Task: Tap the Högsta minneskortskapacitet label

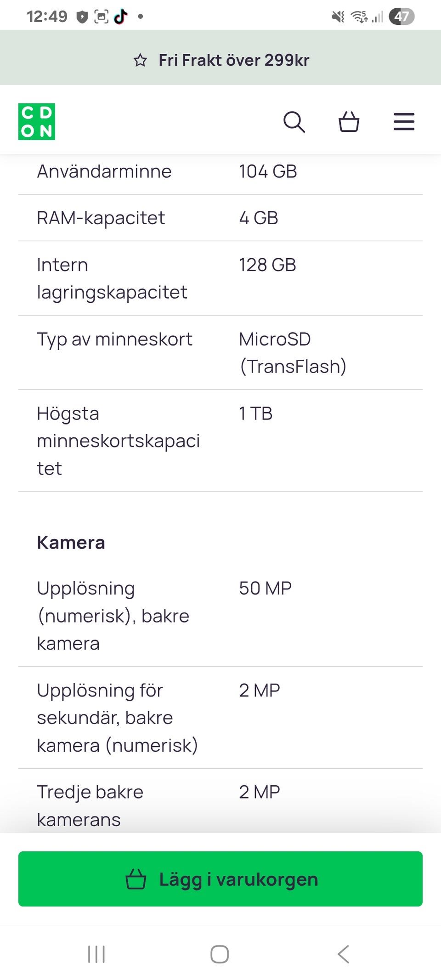Action: pyautogui.click(x=118, y=441)
